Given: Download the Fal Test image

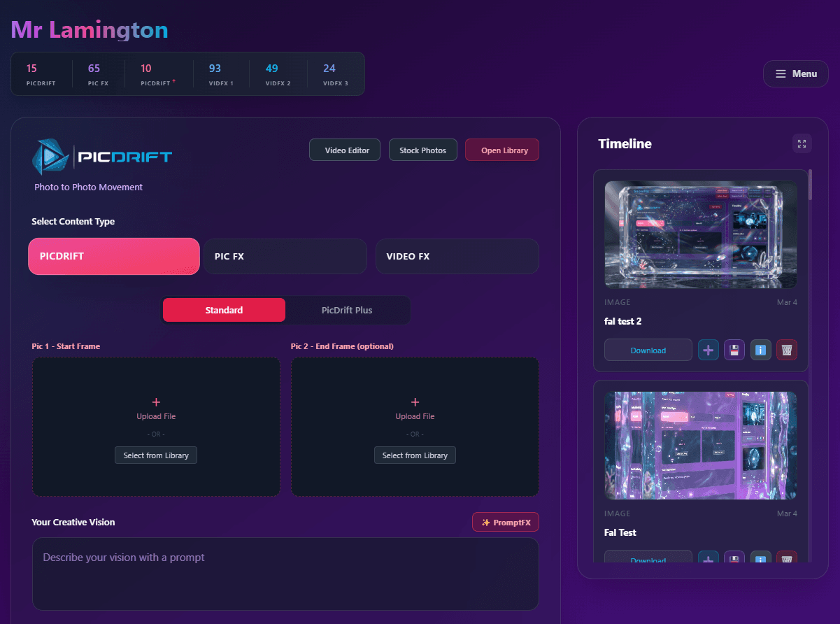Looking at the screenshot, I should coord(648,558).
